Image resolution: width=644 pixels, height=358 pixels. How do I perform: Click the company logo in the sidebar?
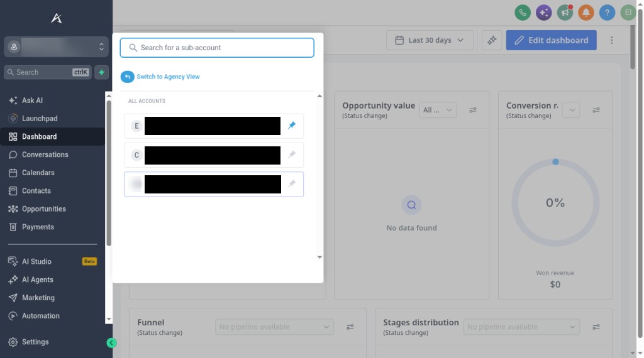point(56,18)
